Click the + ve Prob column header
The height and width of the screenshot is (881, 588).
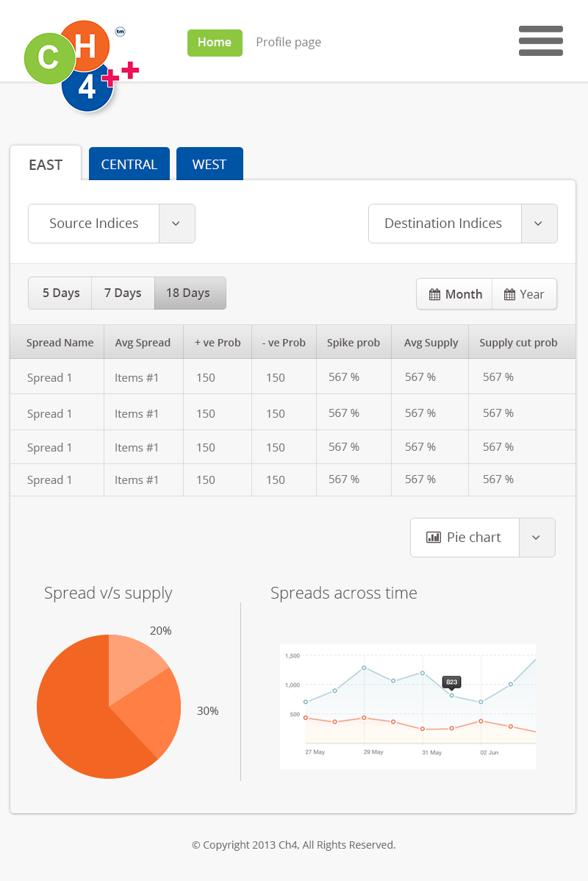point(218,343)
